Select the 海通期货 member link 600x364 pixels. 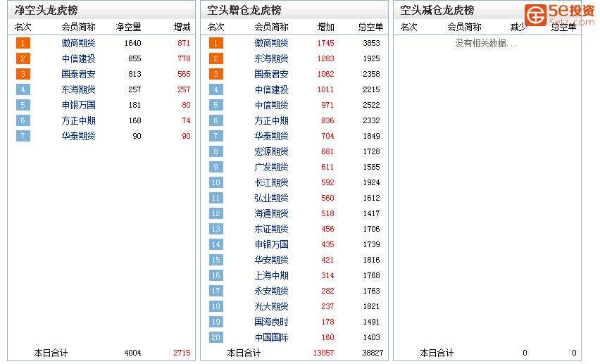271,213
